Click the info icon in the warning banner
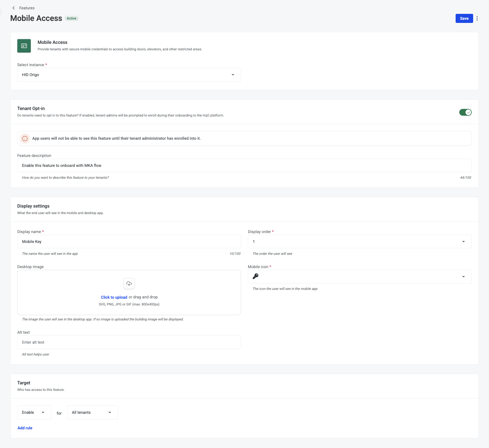 [x=25, y=139]
